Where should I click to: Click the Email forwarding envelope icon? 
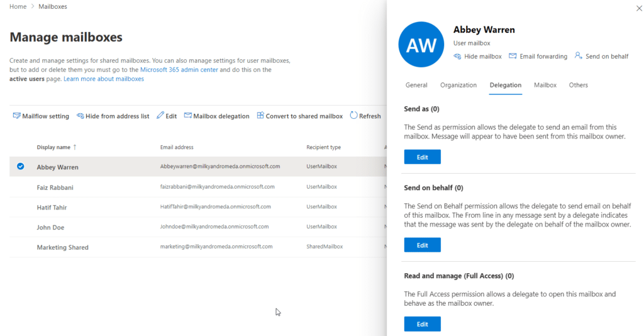(x=513, y=56)
